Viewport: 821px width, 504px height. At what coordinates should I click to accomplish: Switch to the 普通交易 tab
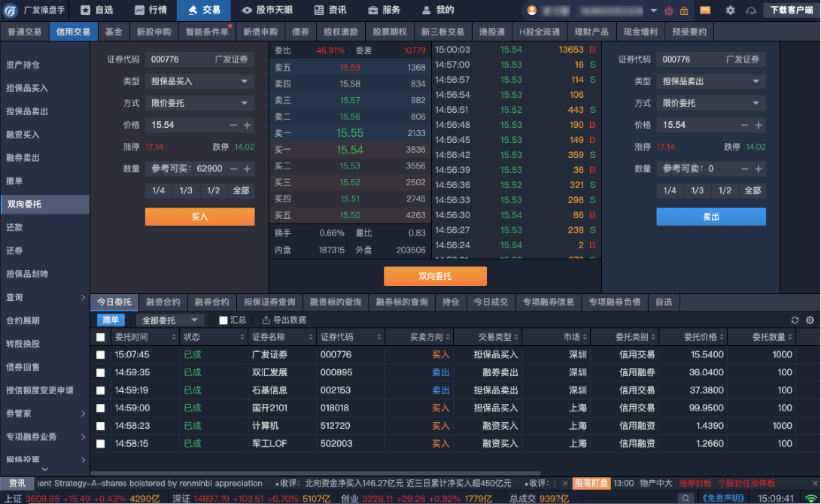point(25,32)
